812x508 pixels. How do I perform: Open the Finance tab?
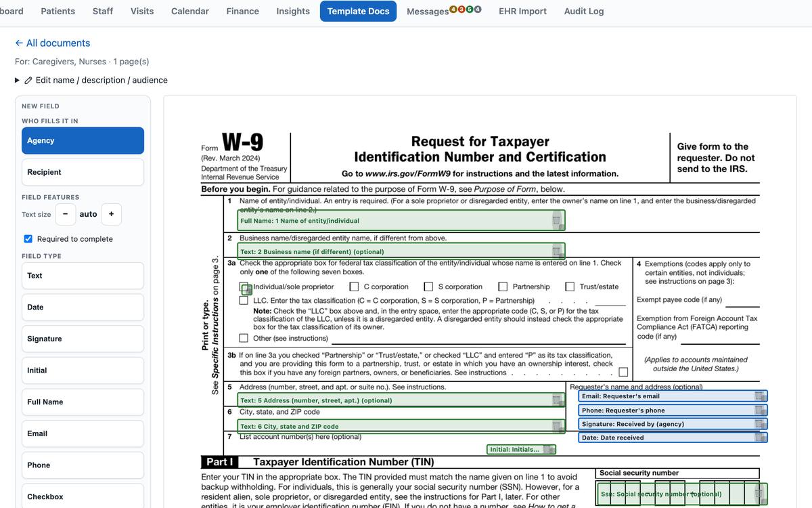click(x=243, y=11)
